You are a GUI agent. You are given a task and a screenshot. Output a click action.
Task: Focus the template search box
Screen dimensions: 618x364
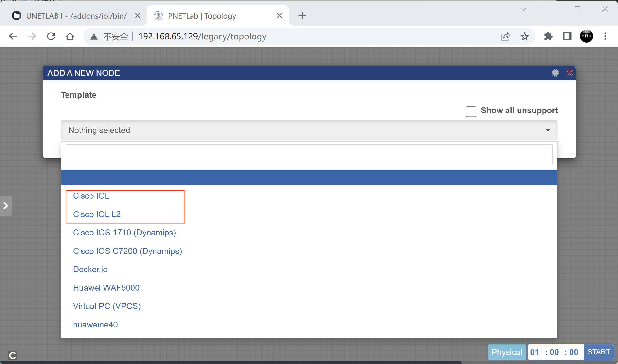[309, 154]
